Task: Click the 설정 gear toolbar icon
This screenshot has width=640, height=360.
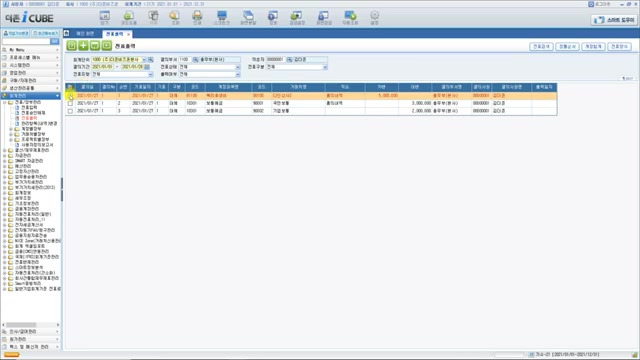Action: 374,17
